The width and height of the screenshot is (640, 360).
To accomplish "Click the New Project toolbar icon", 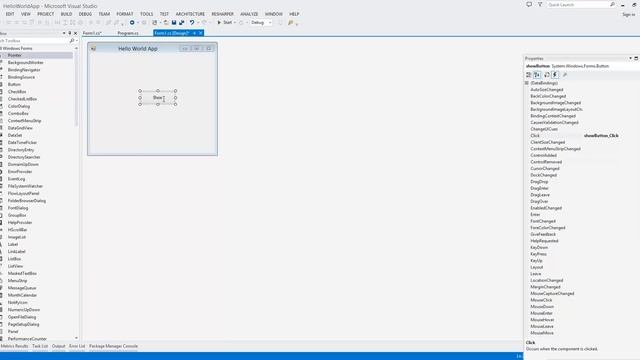I will click(x=155, y=22).
